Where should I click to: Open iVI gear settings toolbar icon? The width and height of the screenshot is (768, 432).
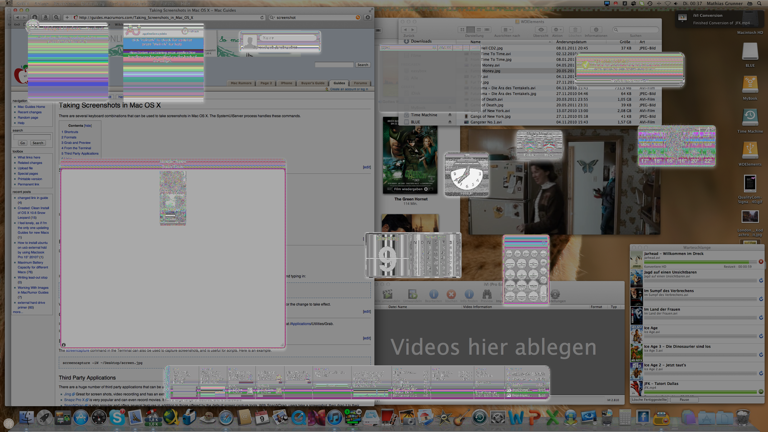pyautogui.click(x=555, y=294)
